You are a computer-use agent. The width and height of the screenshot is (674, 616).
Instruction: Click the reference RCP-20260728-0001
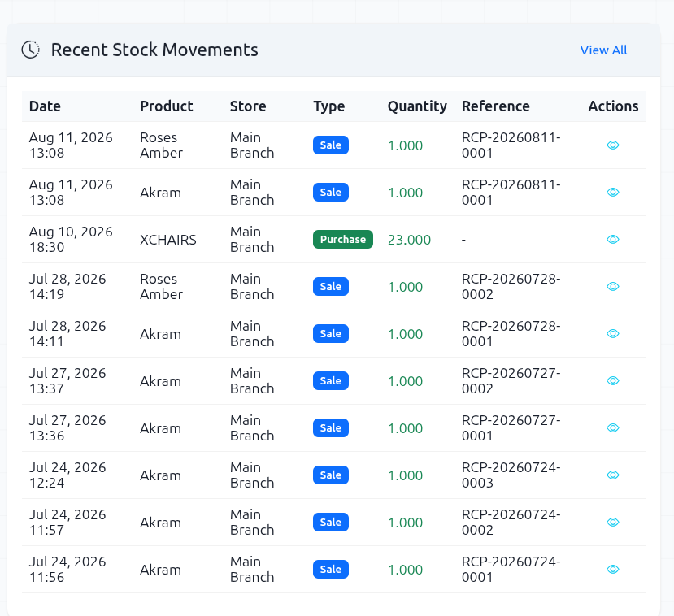(x=511, y=334)
